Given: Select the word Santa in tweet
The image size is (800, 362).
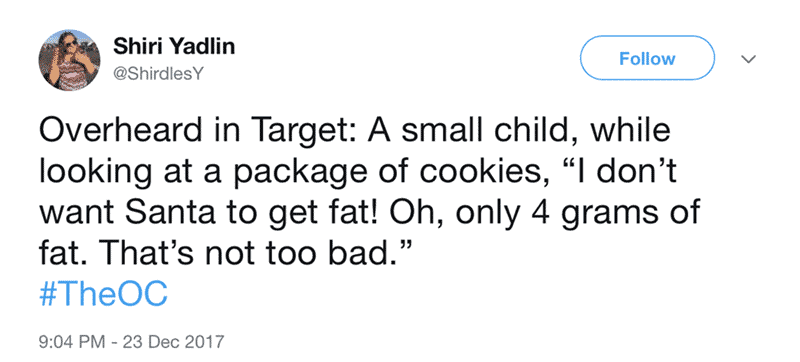Looking at the screenshot, I should (x=169, y=213).
